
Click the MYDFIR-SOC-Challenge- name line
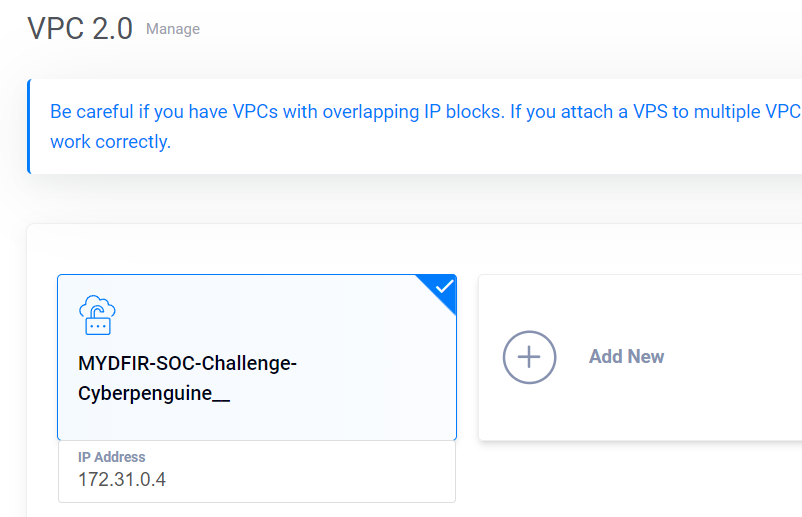(187, 363)
